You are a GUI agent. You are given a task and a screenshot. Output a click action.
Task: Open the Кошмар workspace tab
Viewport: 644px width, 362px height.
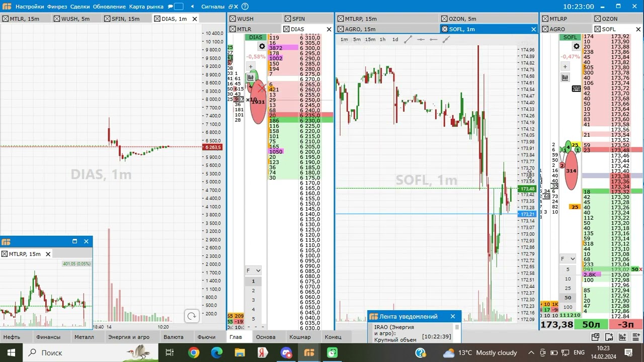(300, 337)
